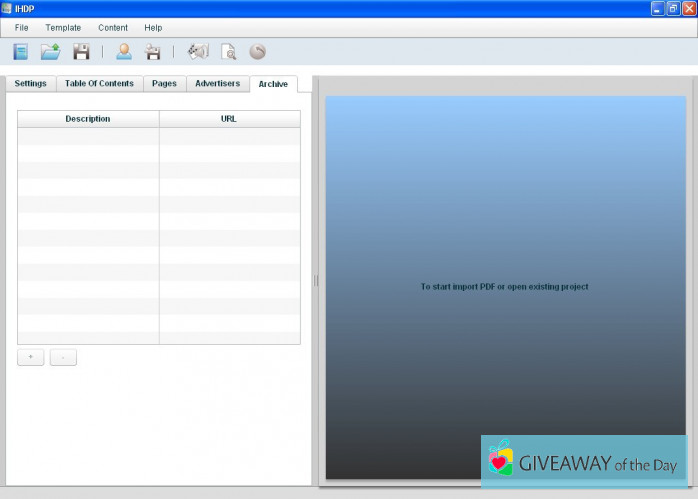
Task: Open the Content menu
Action: [x=113, y=28]
